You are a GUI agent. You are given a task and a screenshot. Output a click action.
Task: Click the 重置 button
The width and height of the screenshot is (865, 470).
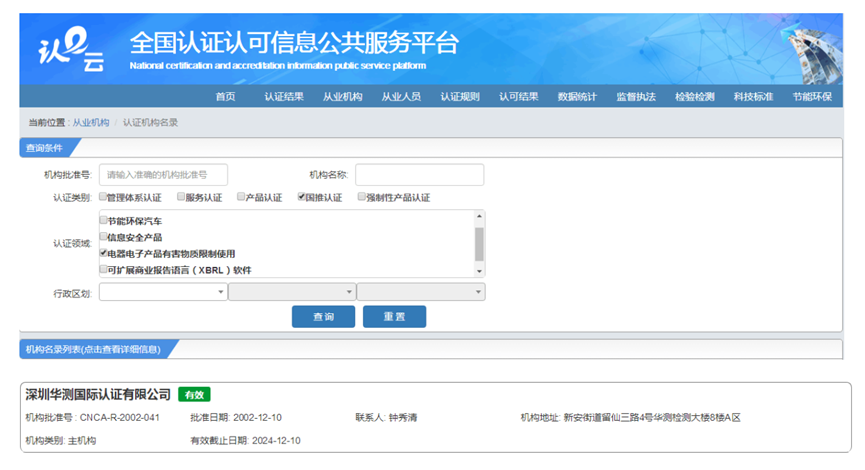tap(394, 316)
